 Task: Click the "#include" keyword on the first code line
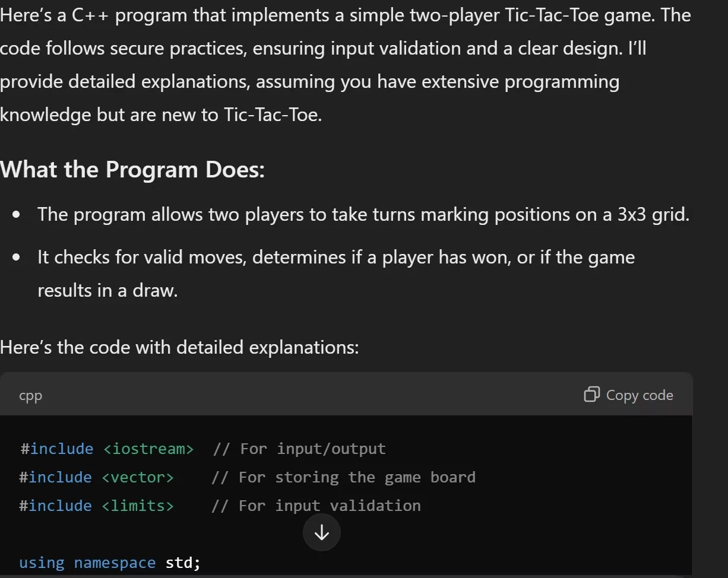coord(57,449)
